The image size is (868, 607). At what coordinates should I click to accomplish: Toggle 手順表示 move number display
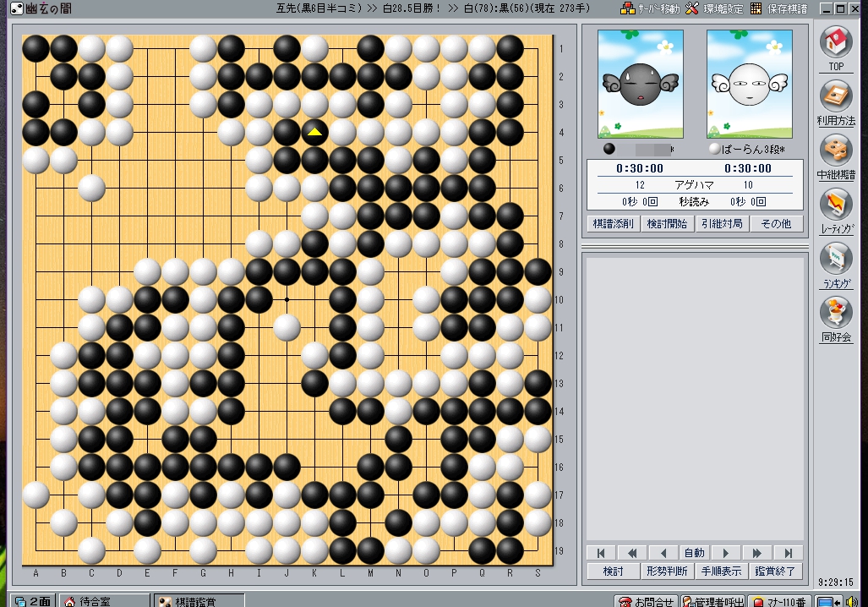(720, 571)
